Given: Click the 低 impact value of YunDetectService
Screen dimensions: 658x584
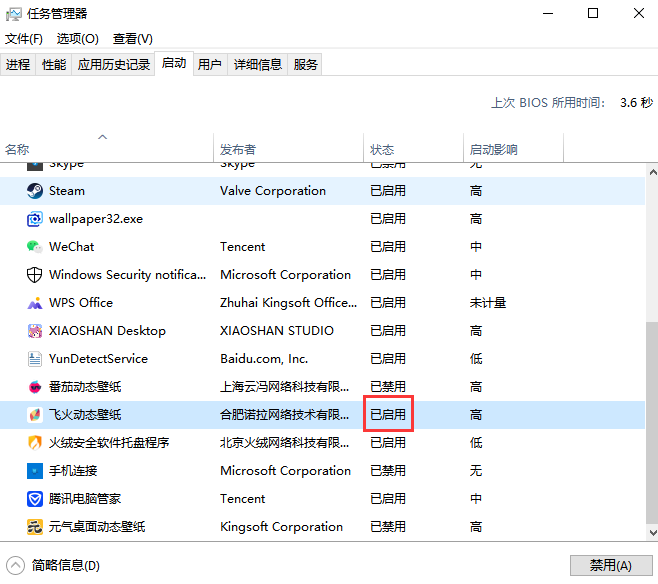Looking at the screenshot, I should [x=476, y=359].
